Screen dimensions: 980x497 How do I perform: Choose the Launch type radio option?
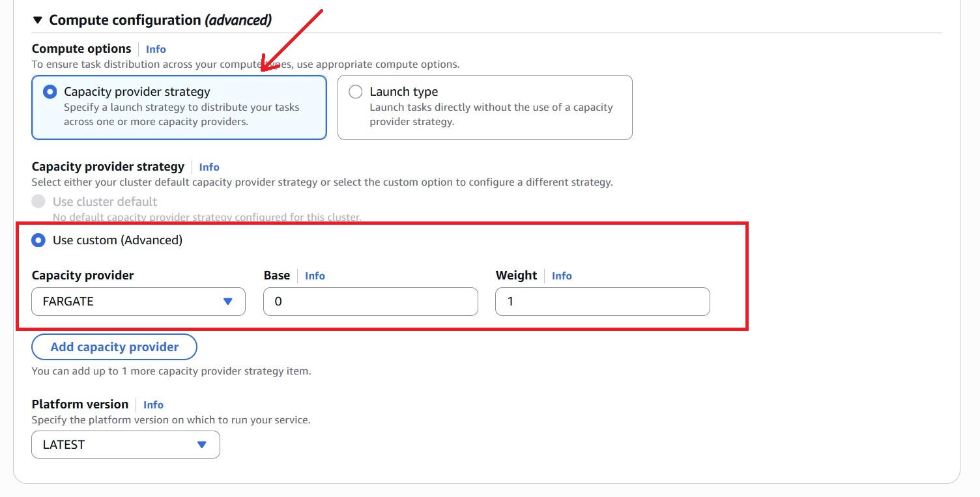[356, 92]
